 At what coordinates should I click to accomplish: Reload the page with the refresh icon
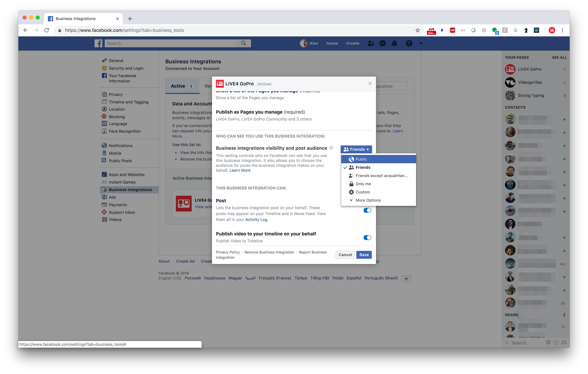click(47, 30)
